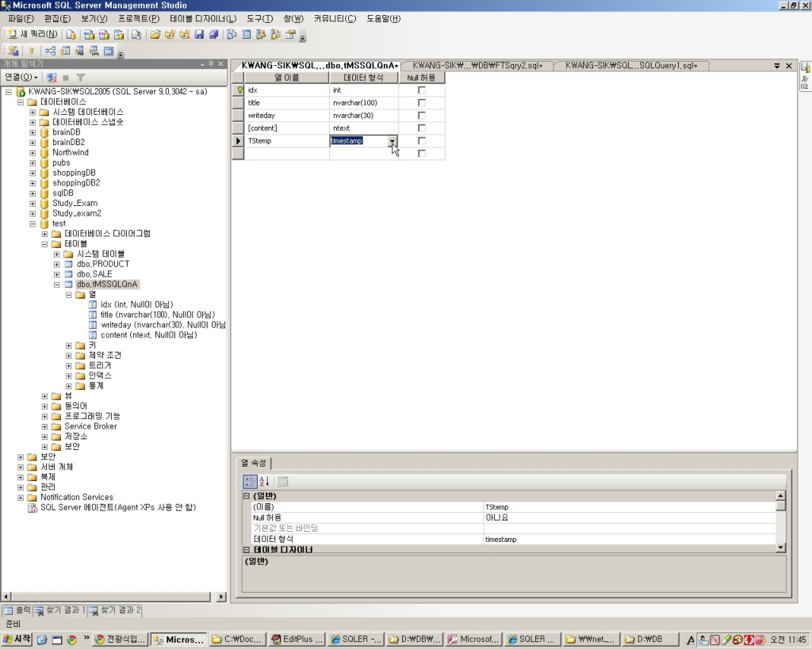Click the Save floppy disk icon
The width and height of the screenshot is (812, 649).
[199, 35]
